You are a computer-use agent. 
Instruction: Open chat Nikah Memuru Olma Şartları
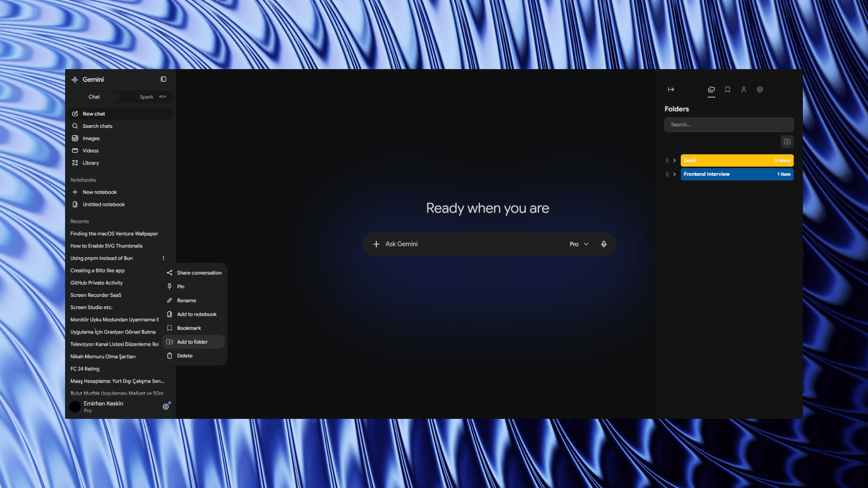click(103, 357)
